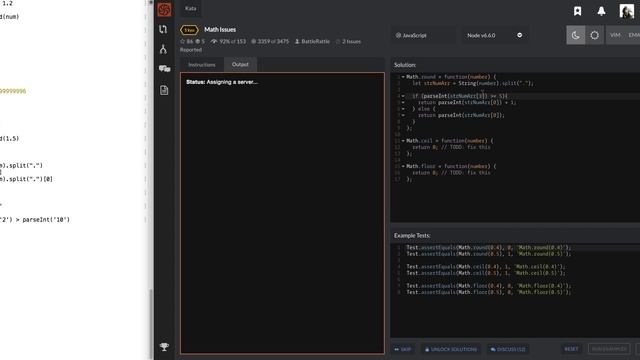The width and height of the screenshot is (640, 360).
Task: Collapse the Math.ceil function fold arrow
Action: click(403, 141)
